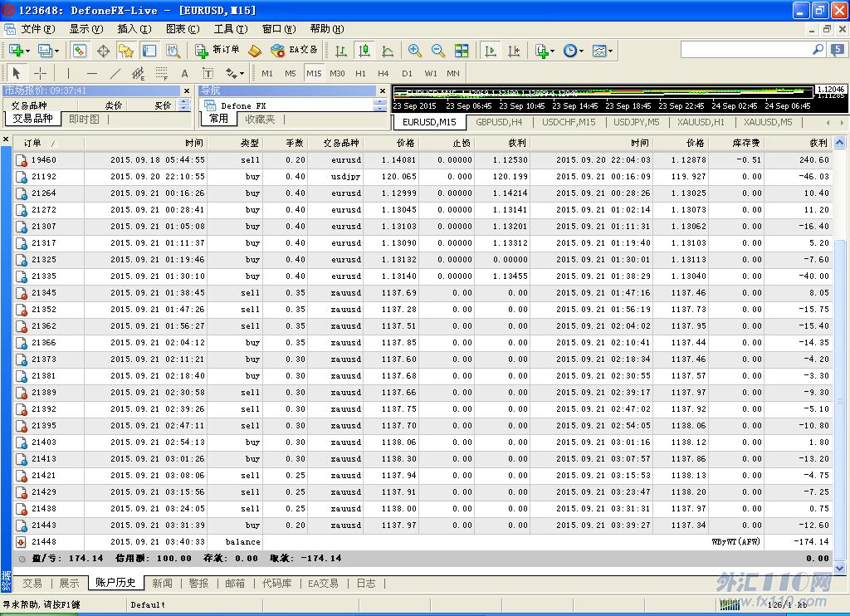Open the chart templates icon
This screenshot has width=850, height=616.
point(599,51)
